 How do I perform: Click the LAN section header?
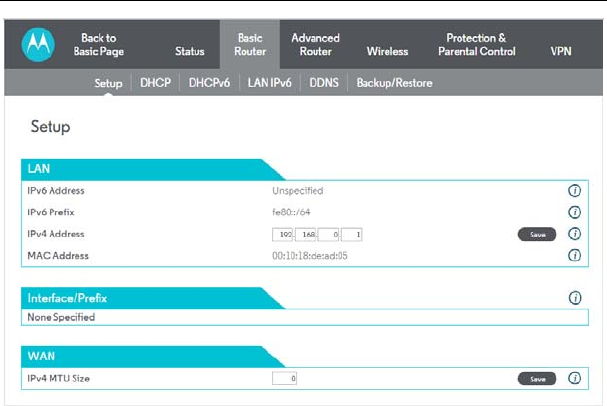[x=153, y=169]
